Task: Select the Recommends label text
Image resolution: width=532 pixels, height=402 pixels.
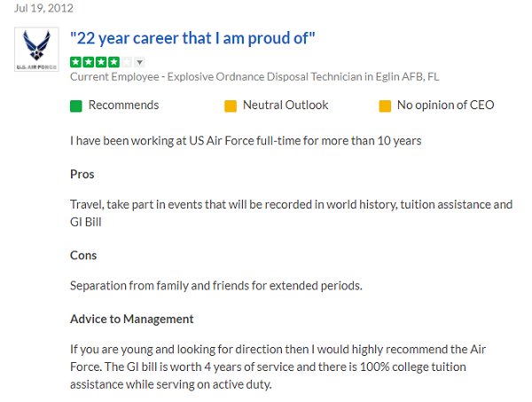Action: [123, 105]
